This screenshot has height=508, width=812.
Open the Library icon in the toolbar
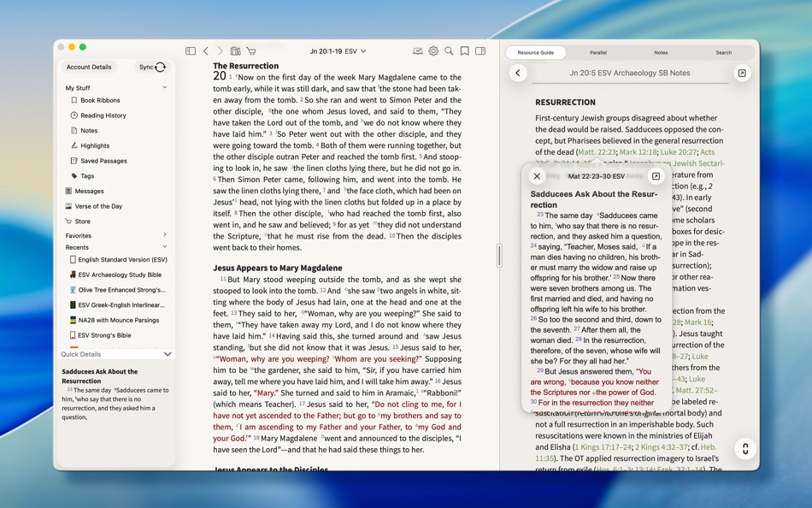[x=234, y=51]
